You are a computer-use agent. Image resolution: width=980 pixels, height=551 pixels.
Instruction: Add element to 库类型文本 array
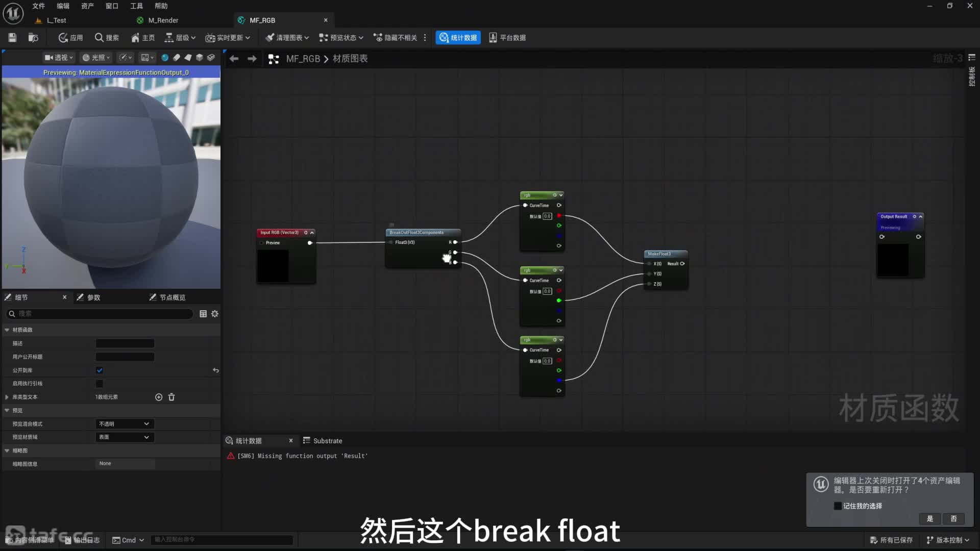click(159, 397)
